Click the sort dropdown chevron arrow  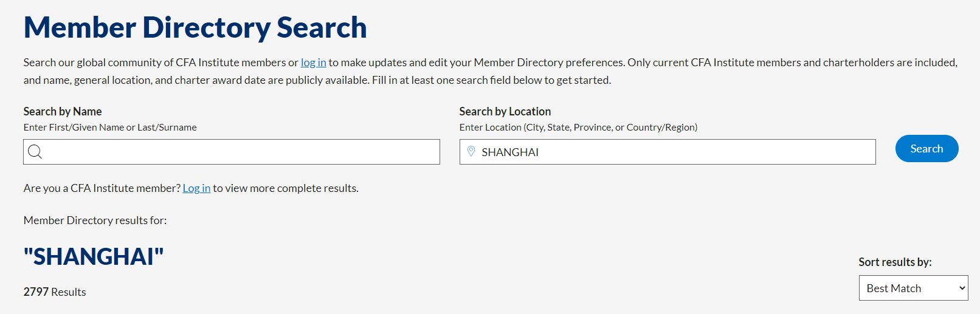(x=962, y=288)
